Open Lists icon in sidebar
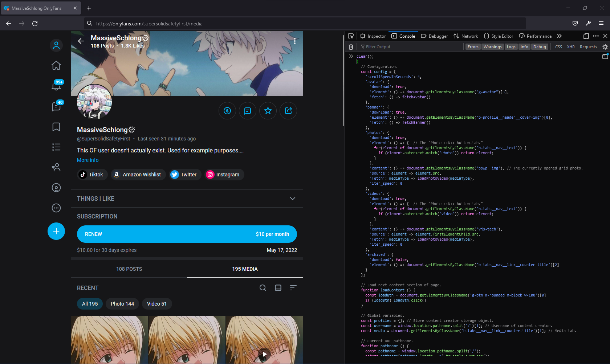Screen dimensions: 610x364 (x=56, y=147)
